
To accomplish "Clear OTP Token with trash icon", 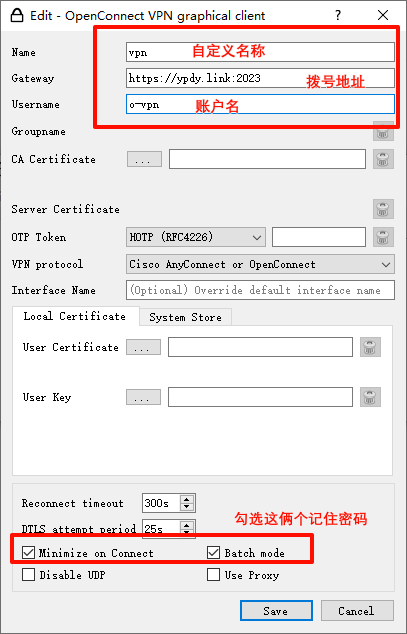I will [x=383, y=237].
